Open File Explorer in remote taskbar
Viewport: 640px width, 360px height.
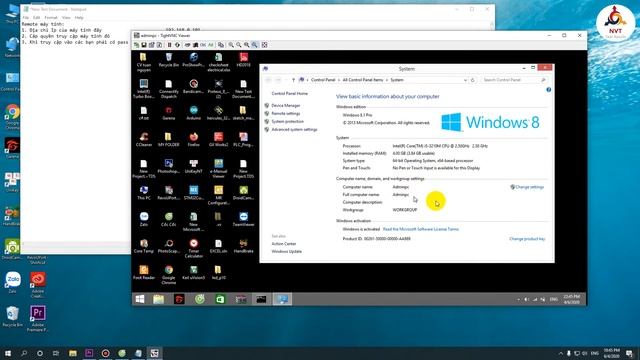158,299
